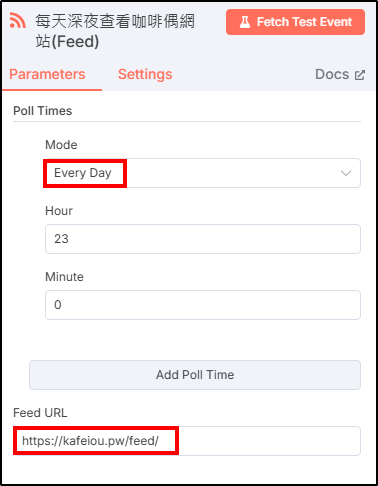Open the Docs link
Screen dimensions: 378x486
pyautogui.click(x=340, y=74)
